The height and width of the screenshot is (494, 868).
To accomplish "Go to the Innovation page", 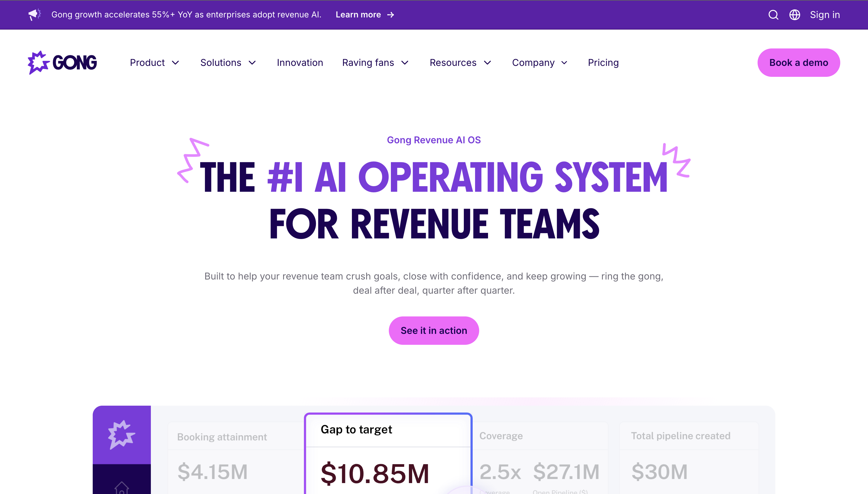I will tap(300, 63).
